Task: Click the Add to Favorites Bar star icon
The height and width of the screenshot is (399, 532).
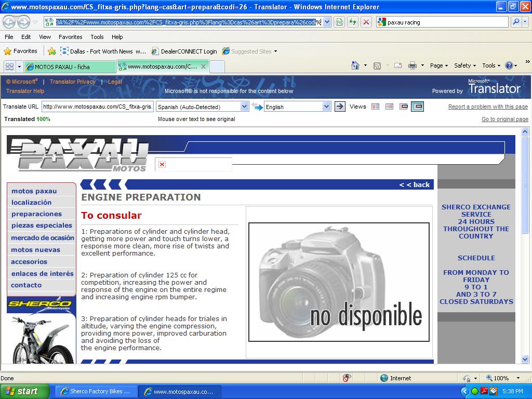Action: tap(52, 51)
